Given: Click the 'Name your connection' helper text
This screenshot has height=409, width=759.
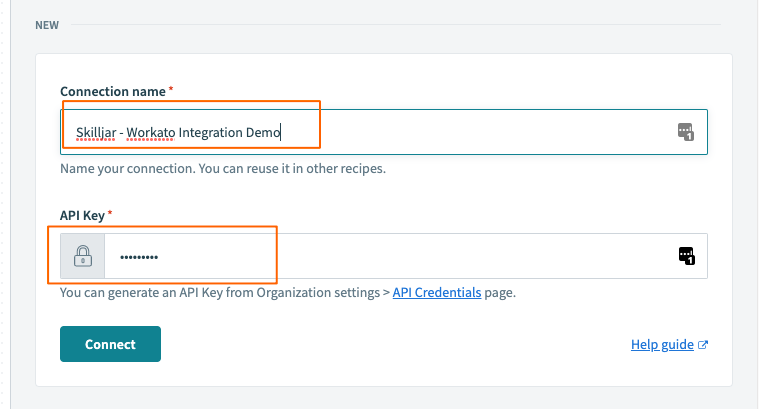Looking at the screenshot, I should (222, 168).
